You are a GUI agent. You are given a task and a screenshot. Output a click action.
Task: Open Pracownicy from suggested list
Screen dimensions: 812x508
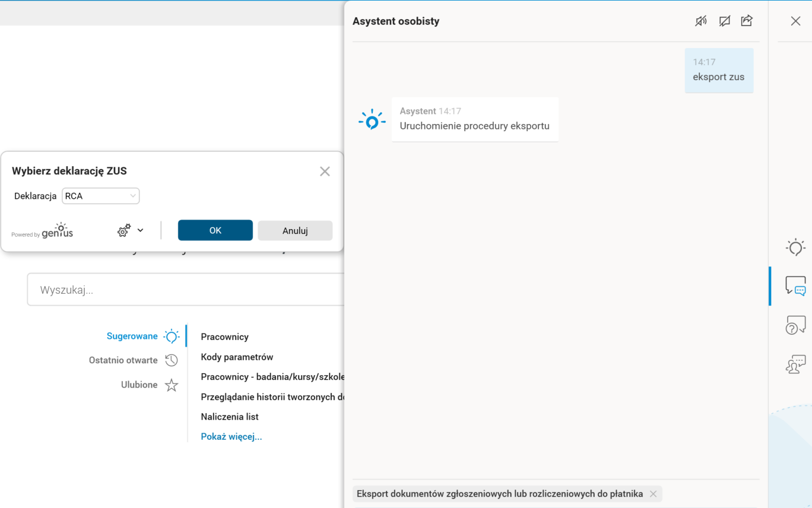[225, 336]
